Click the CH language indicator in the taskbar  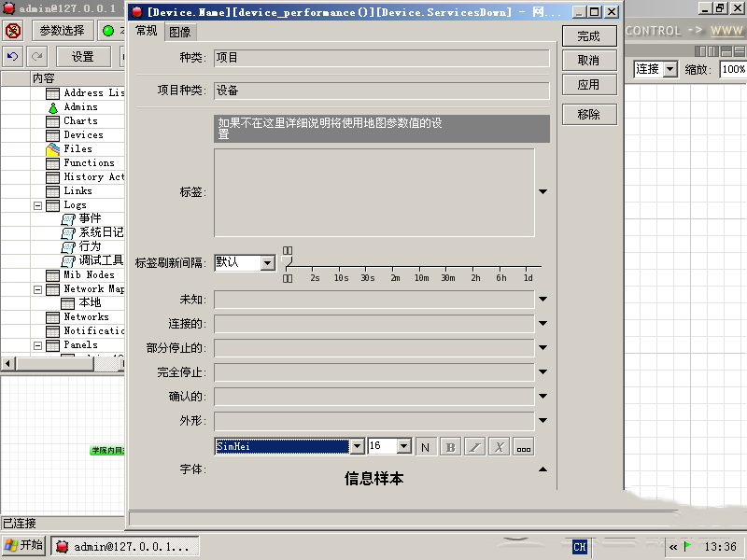[x=579, y=548]
